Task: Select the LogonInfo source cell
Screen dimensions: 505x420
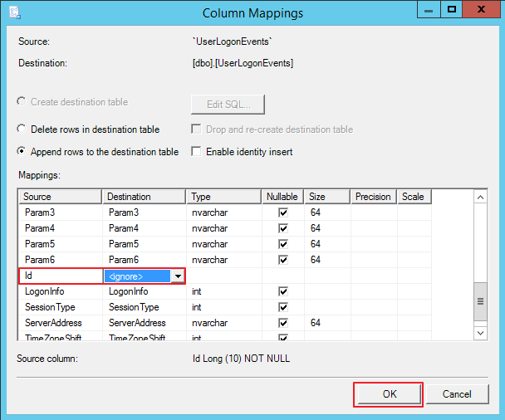Action: click(61, 291)
